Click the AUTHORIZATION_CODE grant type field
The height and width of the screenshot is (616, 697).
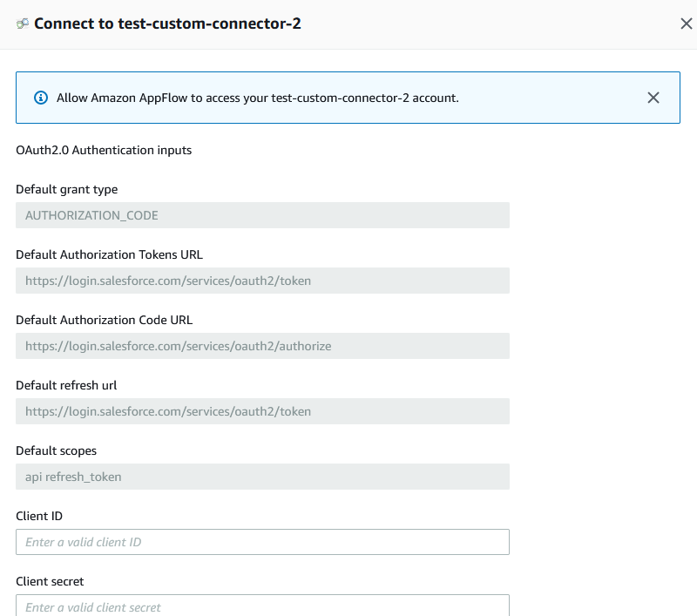[262, 215]
